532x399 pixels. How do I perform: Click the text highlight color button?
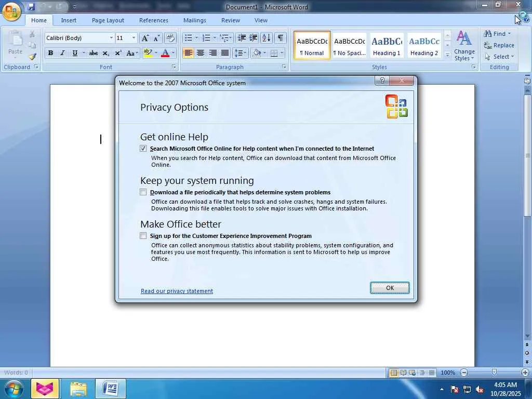[x=148, y=53]
